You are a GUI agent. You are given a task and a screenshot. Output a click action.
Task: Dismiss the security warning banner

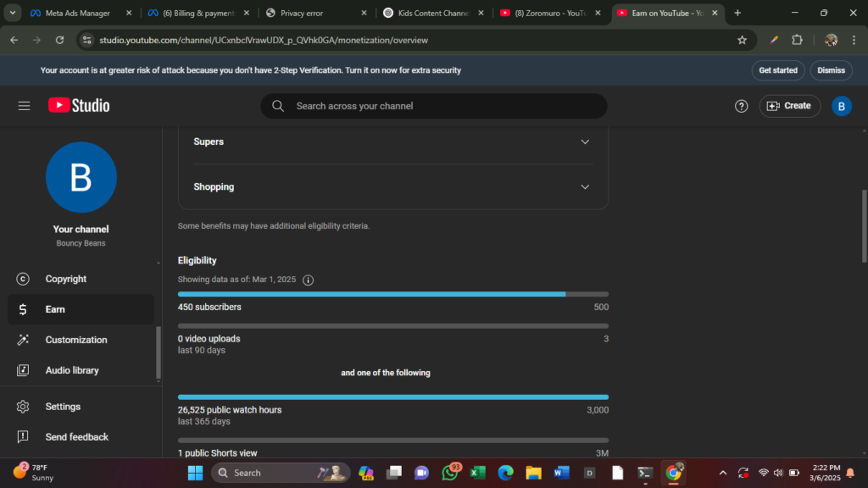[x=831, y=70]
